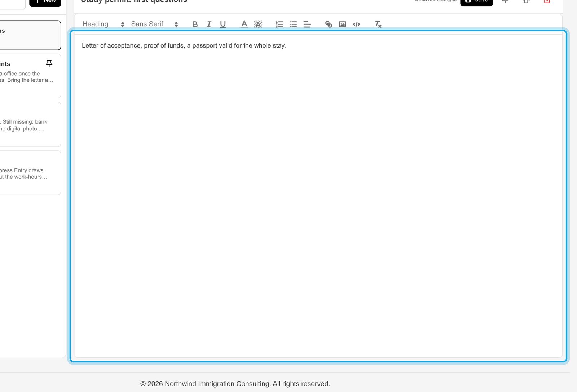This screenshot has height=392, width=577.
Task: Click 'office once the' note preview text
Action: point(22,73)
